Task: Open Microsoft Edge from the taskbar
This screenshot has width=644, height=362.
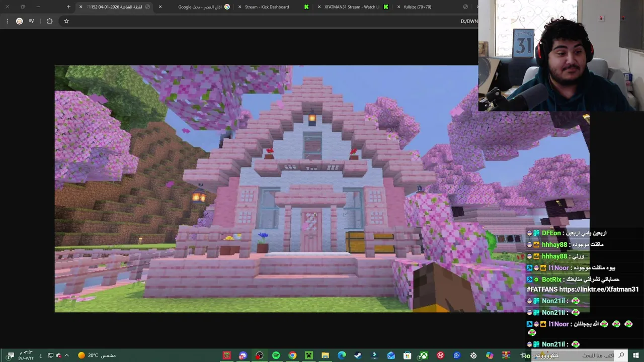Action: point(342,355)
